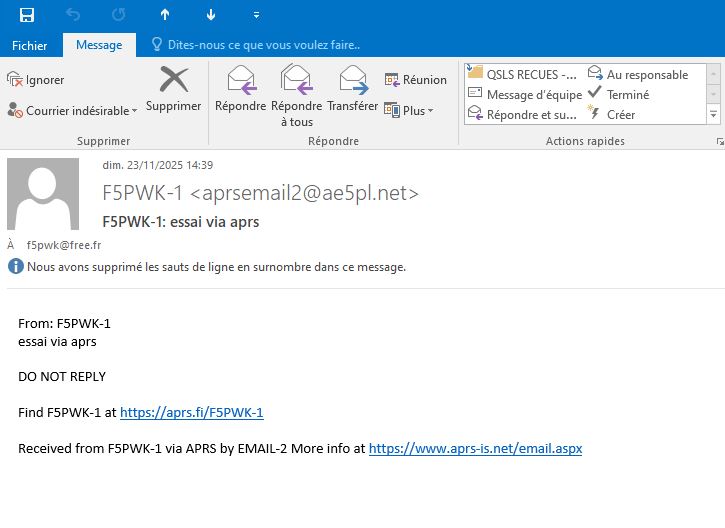Click Ignorer to ignore conversation
The image size is (725, 528).
click(36, 80)
